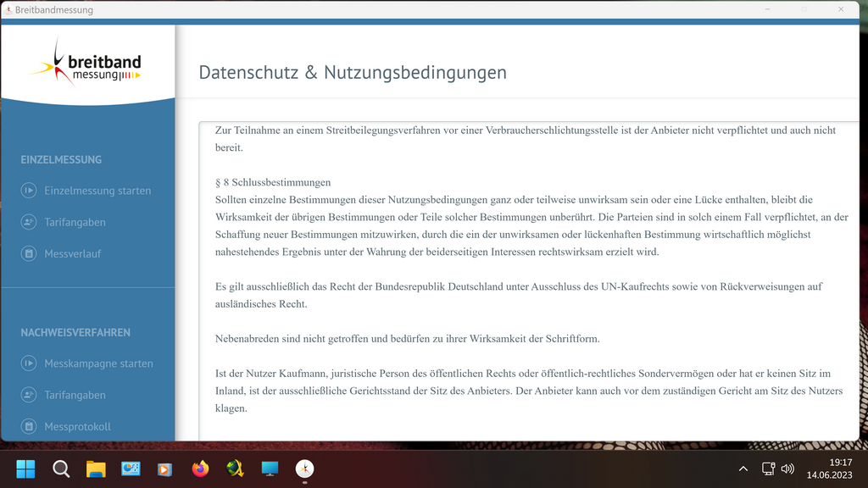Click the paragraph starting 'Nebenabreden sind nicht getroffen'
This screenshot has height=488, width=868.
click(x=408, y=338)
